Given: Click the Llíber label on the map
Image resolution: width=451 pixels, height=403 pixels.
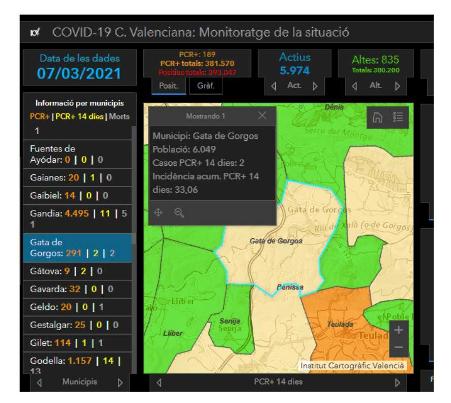Looking at the screenshot, I should click(173, 333).
